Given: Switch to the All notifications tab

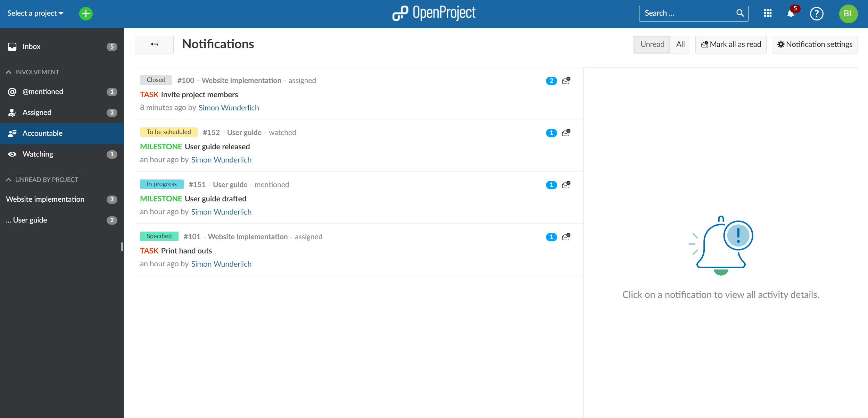Looking at the screenshot, I should point(680,44).
